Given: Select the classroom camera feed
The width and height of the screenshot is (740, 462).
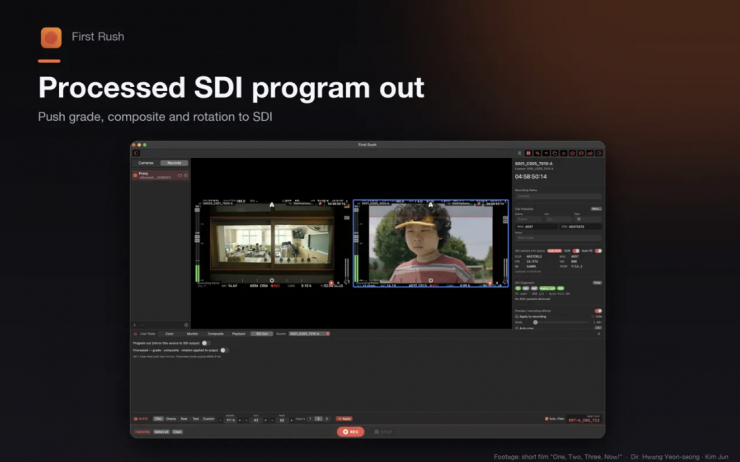Looking at the screenshot, I should 272,243.
